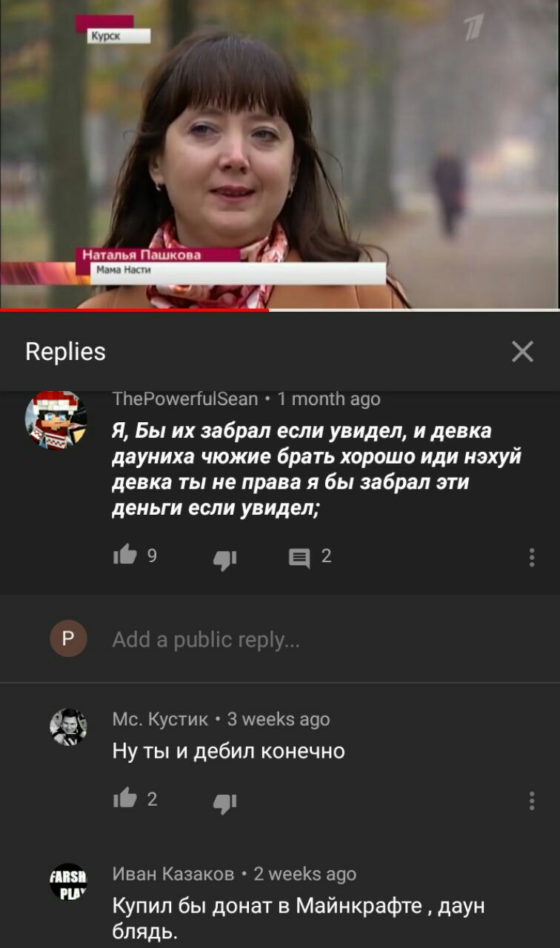The image size is (560, 948).
Task: Tap the Мс. Кустик username
Action: pos(160,719)
